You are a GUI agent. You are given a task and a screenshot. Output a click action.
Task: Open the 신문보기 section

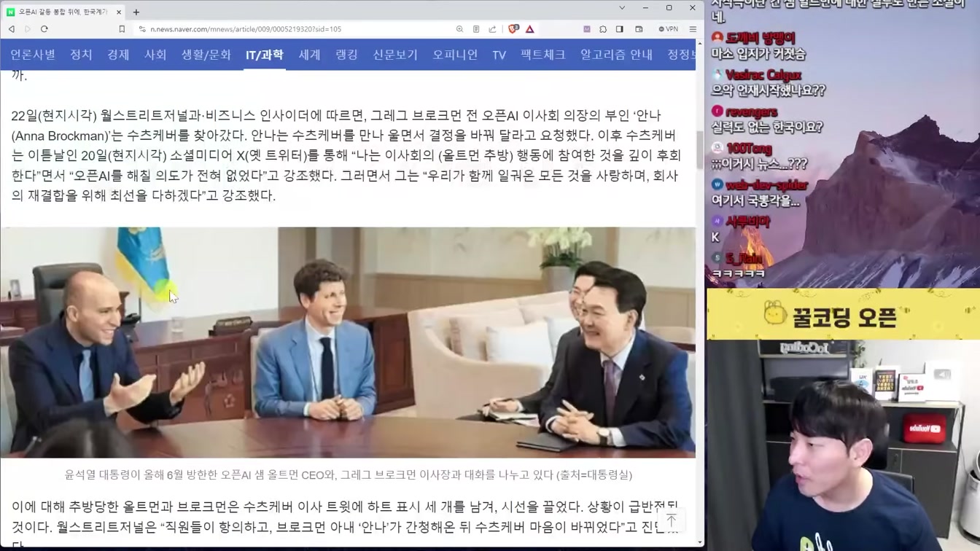coord(395,55)
